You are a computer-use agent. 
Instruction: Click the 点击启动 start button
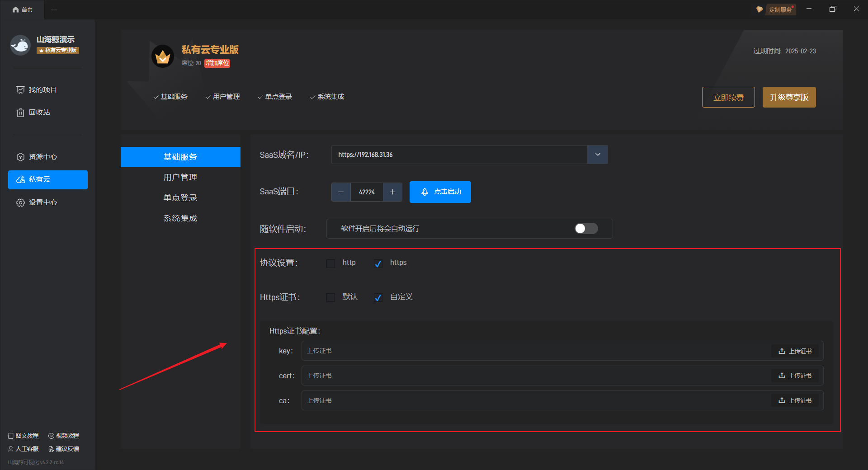click(440, 192)
